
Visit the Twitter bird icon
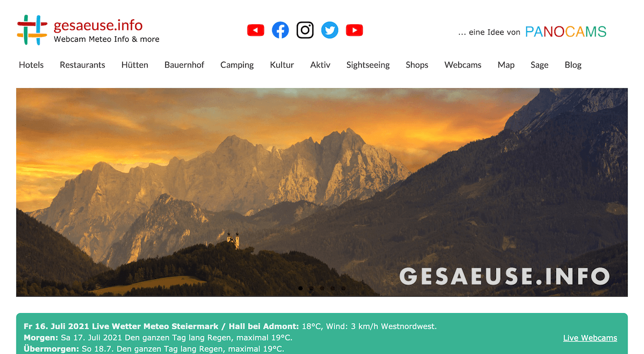tap(330, 30)
